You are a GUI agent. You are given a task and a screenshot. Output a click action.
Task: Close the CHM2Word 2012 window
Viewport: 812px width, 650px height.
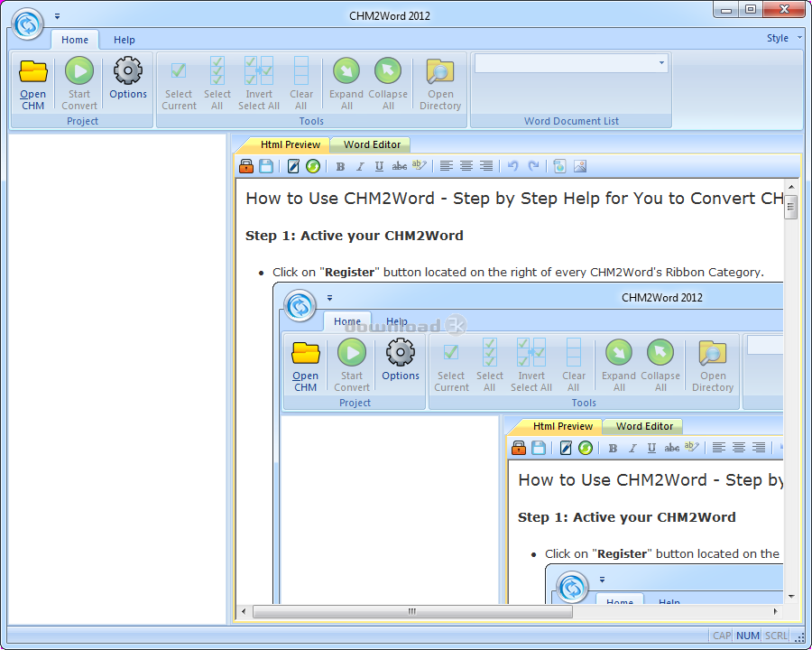coord(784,10)
